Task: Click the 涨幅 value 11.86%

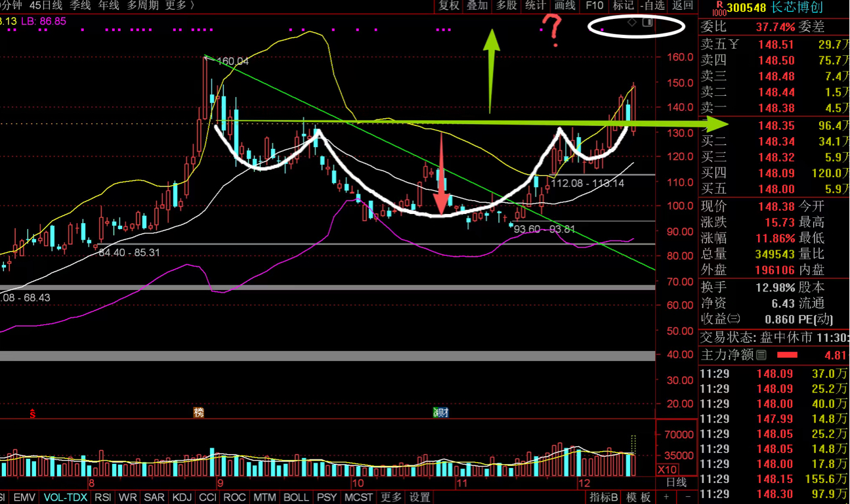Action: (776, 238)
